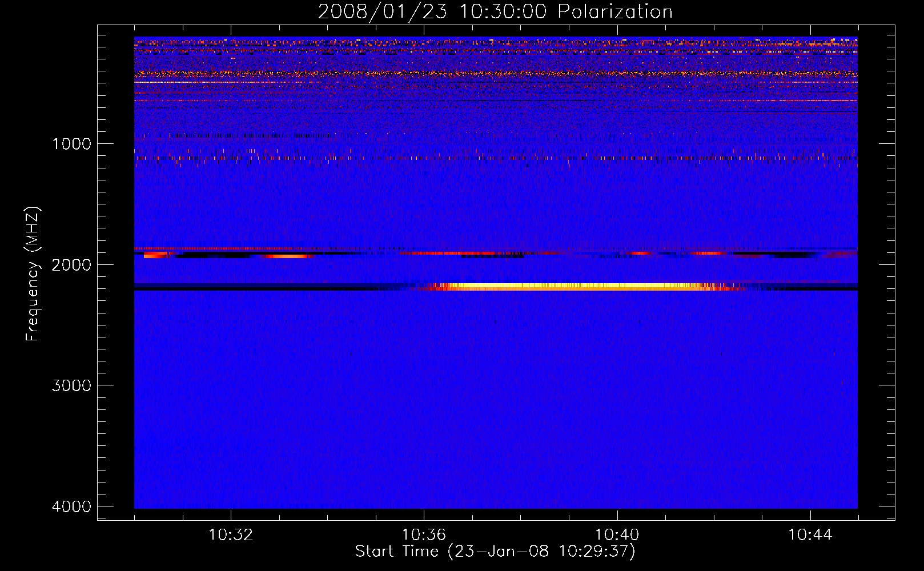Click the 10:40 time tick label
This screenshot has height=571, width=924.
(x=617, y=535)
